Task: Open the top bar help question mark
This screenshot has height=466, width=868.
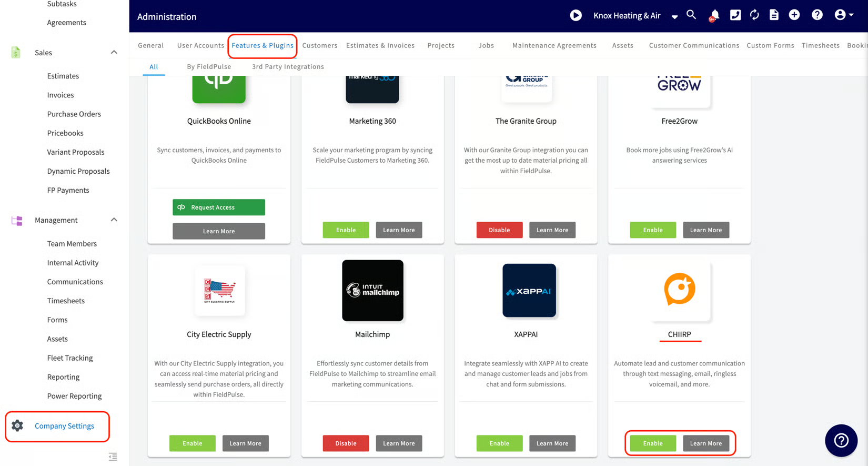Action: [817, 15]
